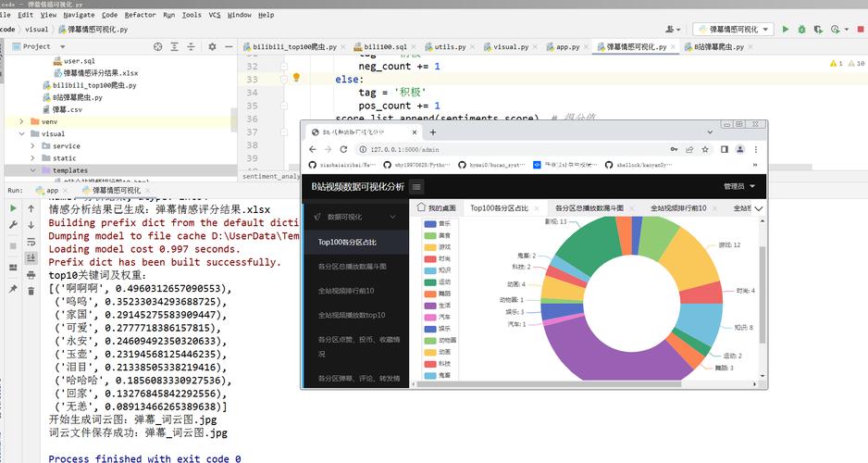Click the down arrow in Run console
This screenshot has width=868, height=463.
(x=31, y=225)
